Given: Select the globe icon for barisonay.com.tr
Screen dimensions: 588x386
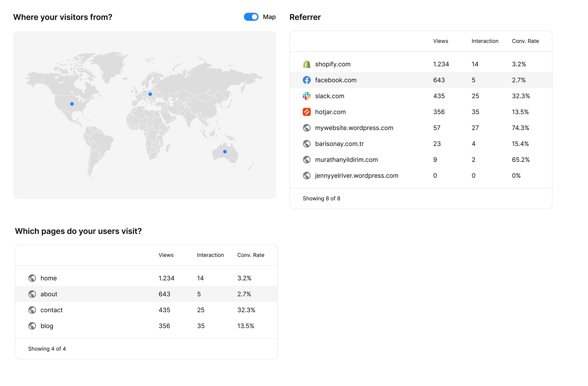Looking at the screenshot, I should (x=307, y=143).
